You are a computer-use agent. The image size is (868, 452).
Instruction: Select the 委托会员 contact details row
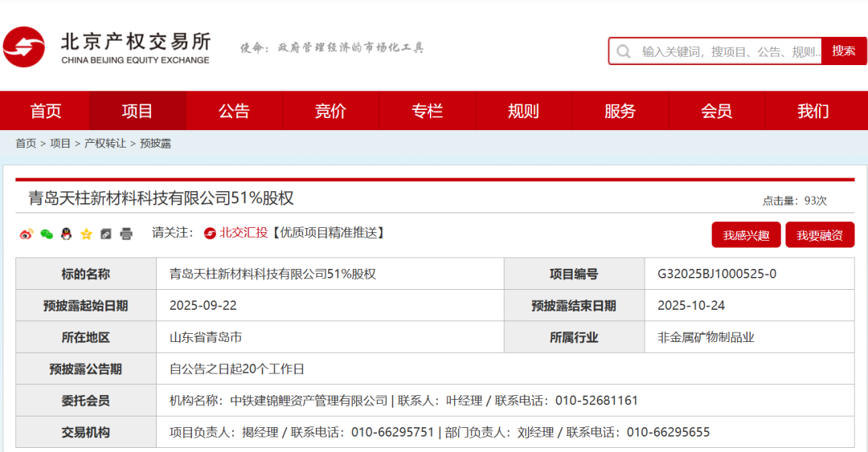point(506,401)
